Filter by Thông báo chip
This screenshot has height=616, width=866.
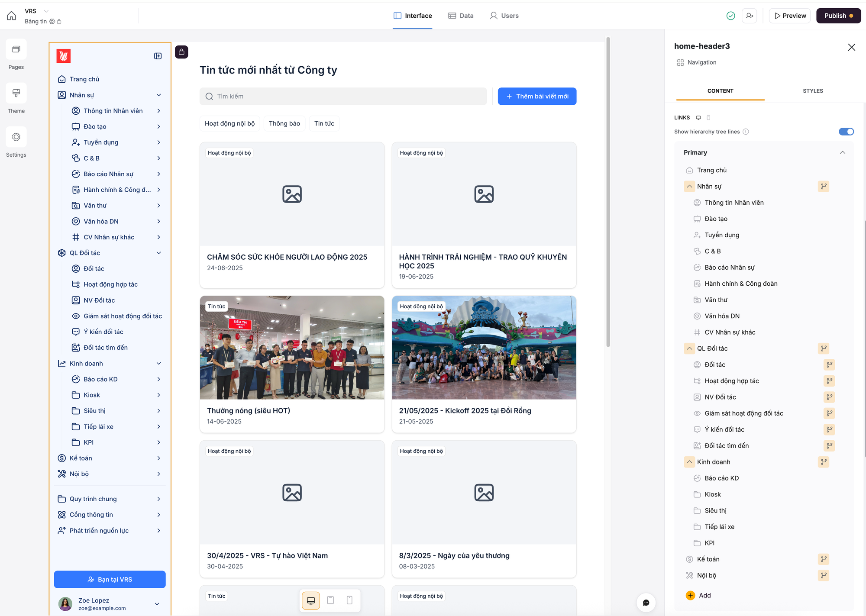pos(284,123)
